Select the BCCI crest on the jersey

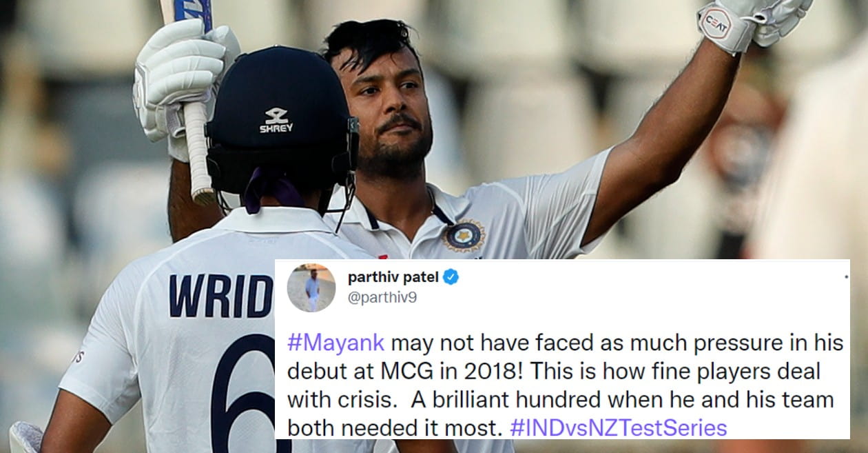click(464, 236)
